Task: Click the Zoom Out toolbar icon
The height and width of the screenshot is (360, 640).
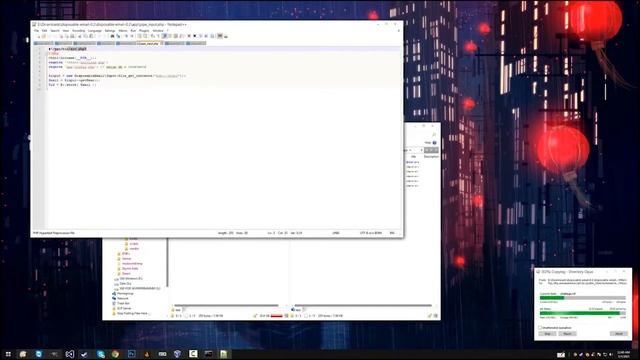Action: pos(132,36)
